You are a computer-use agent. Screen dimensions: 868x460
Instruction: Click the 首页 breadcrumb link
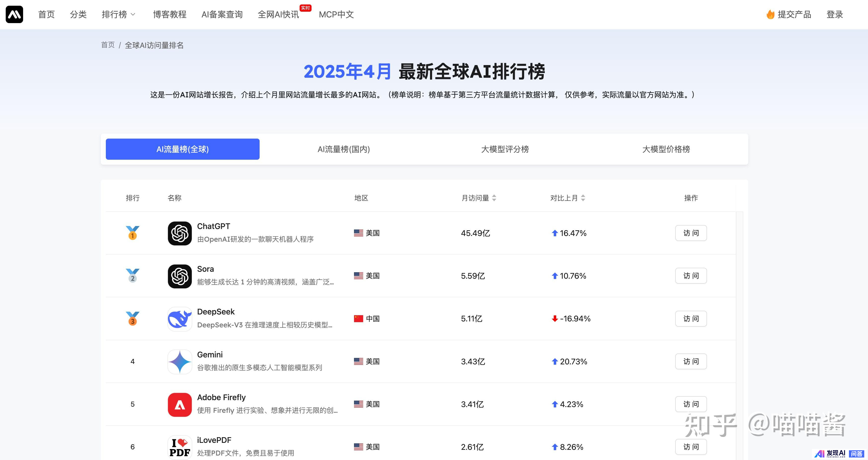click(x=108, y=45)
